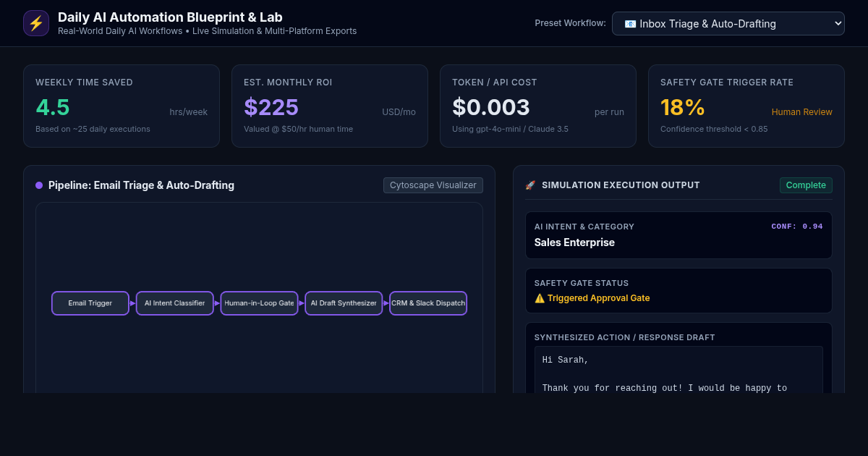This screenshot has height=456, width=868.
Task: Select the CRM & Slack Dispatch node
Action: pyautogui.click(x=428, y=303)
